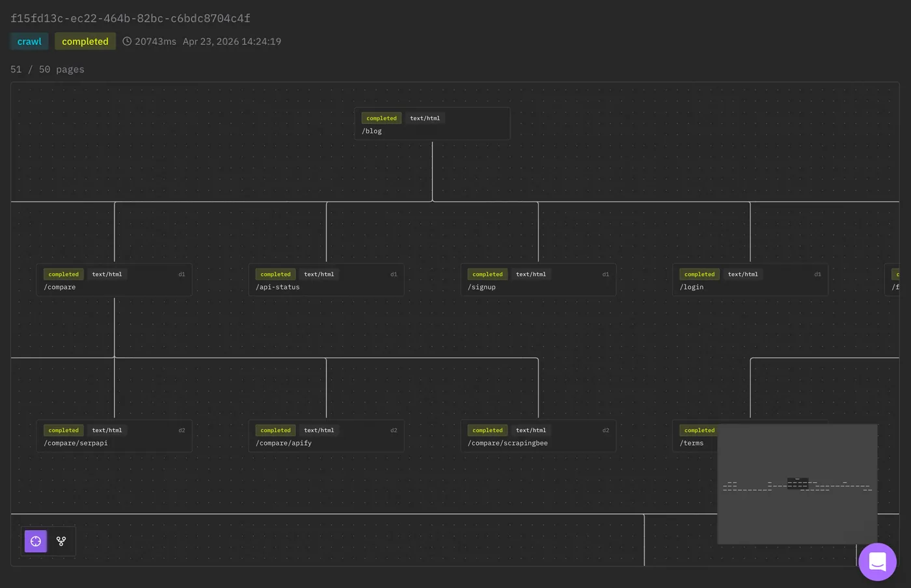911x588 pixels.
Task: Click the text/html chip on /signup node
Action: click(x=531, y=274)
